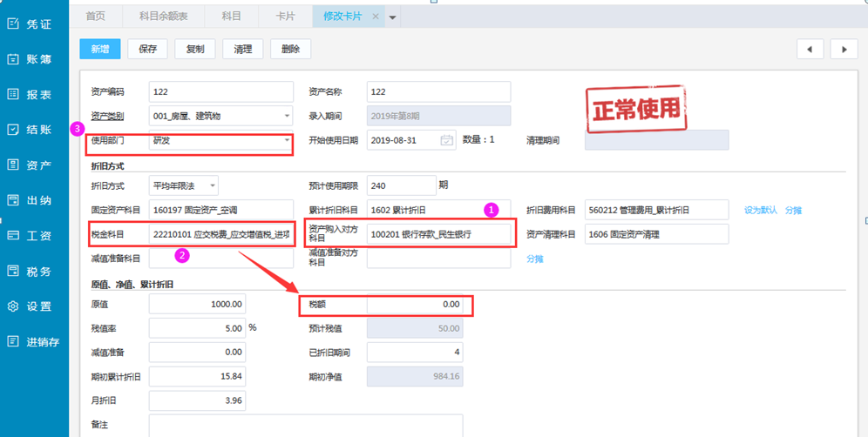Image resolution: width=868 pixels, height=437 pixels.
Task: Go to previous card with left arrow
Action: (810, 50)
